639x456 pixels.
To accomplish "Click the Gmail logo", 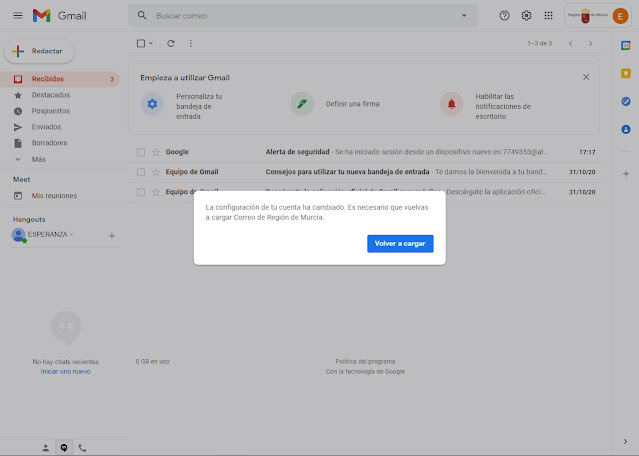I will [59, 15].
